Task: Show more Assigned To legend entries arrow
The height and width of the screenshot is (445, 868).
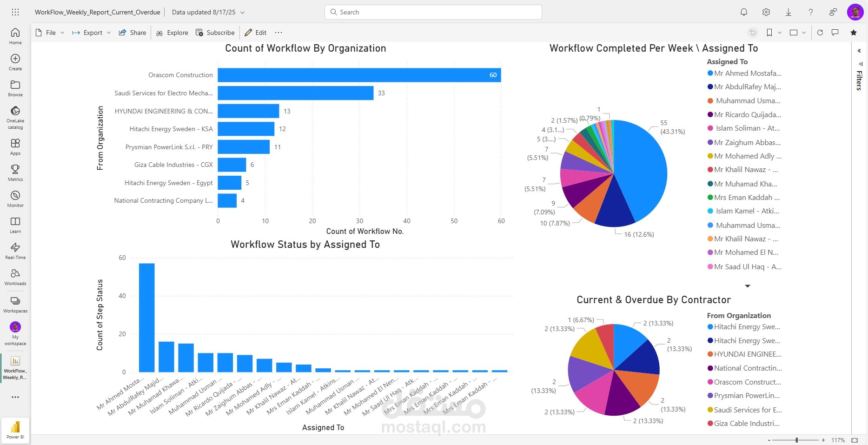Action: coord(747,286)
